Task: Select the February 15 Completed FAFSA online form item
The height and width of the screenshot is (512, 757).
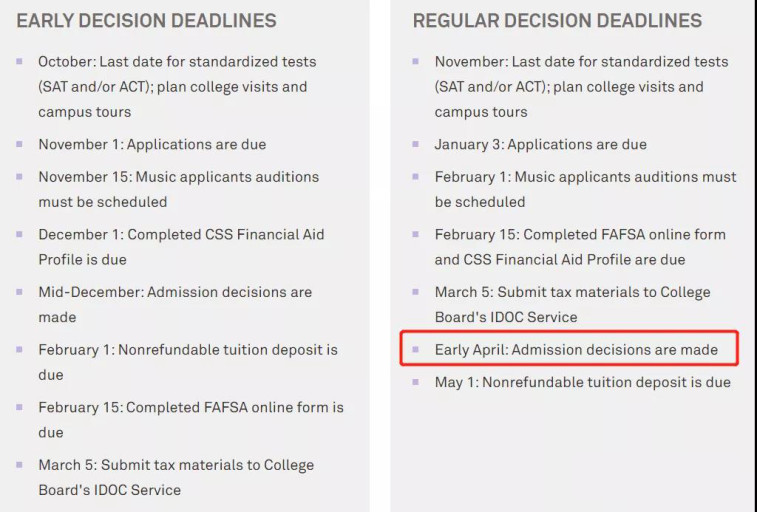Action: (191, 420)
